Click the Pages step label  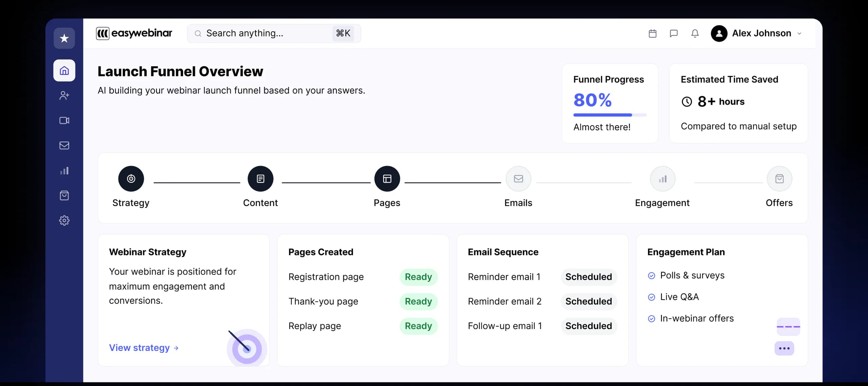tap(387, 203)
